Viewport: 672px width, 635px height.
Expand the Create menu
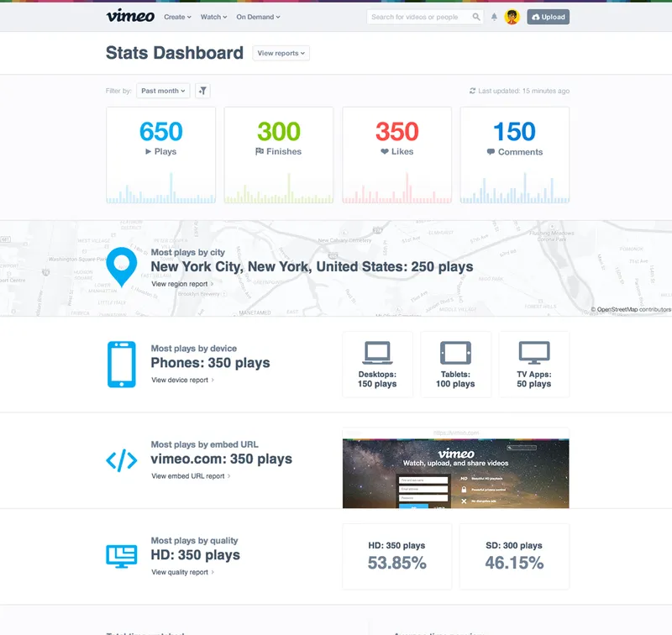coord(177,17)
